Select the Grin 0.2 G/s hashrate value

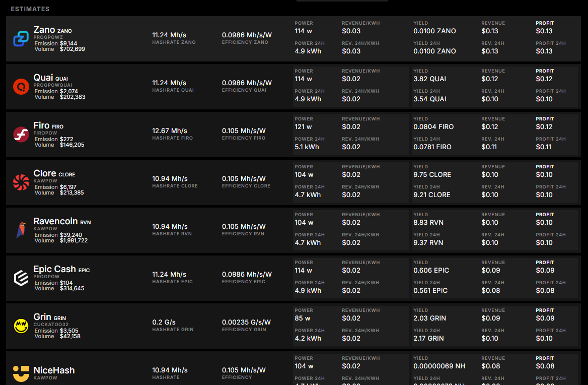(164, 322)
